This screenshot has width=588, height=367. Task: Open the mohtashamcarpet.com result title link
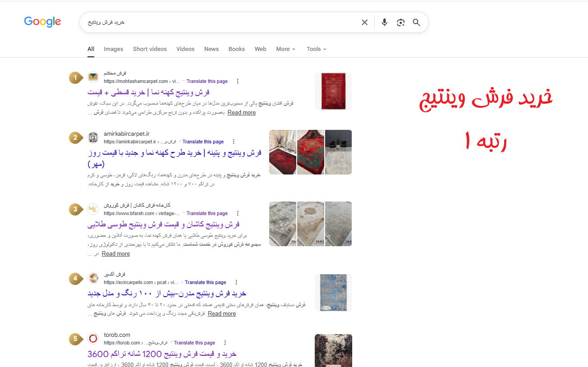(x=148, y=92)
